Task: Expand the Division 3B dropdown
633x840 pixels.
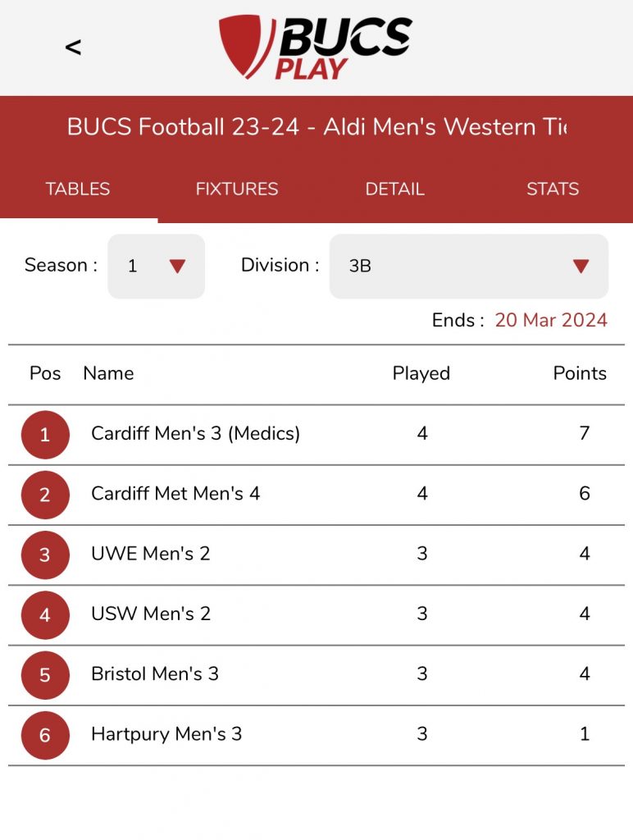Action: coord(467,266)
